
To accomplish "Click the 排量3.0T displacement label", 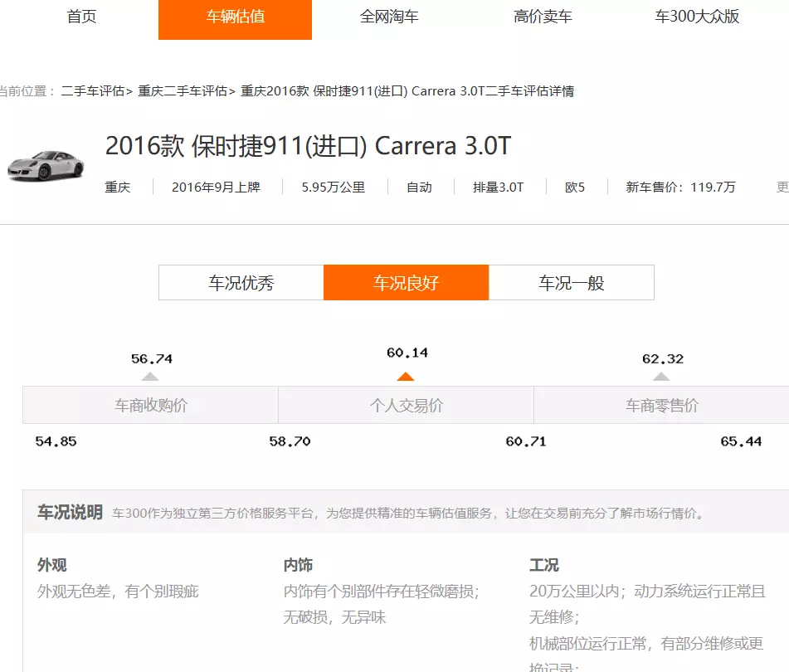I will click(x=498, y=187).
